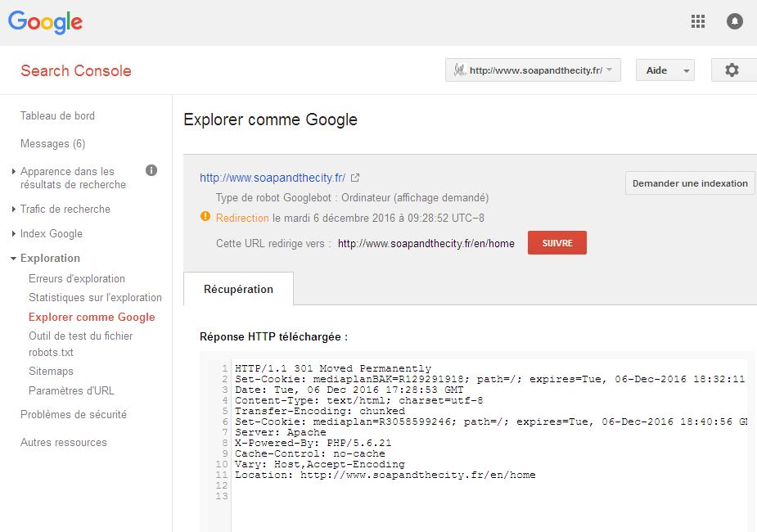This screenshot has width=757, height=532.
Task: Select Explorer comme Google in sidebar
Action: (x=92, y=318)
